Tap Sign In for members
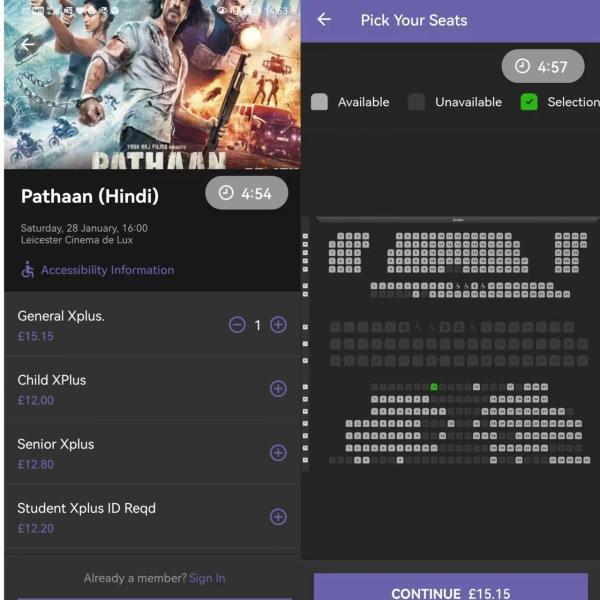Image resolution: width=600 pixels, height=600 pixels. point(207,578)
